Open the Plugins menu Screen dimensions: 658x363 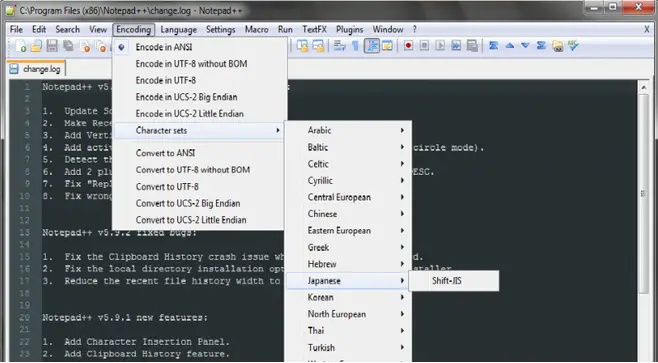tap(350, 29)
